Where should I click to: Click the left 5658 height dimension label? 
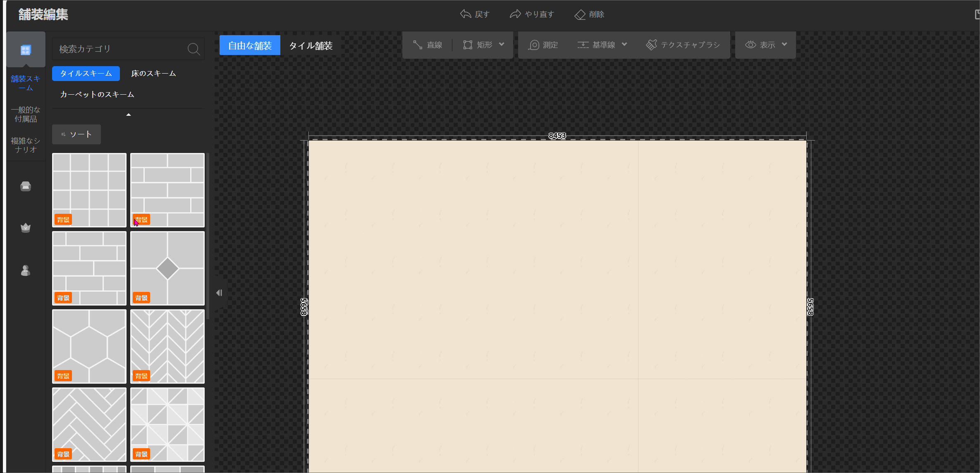tap(304, 307)
